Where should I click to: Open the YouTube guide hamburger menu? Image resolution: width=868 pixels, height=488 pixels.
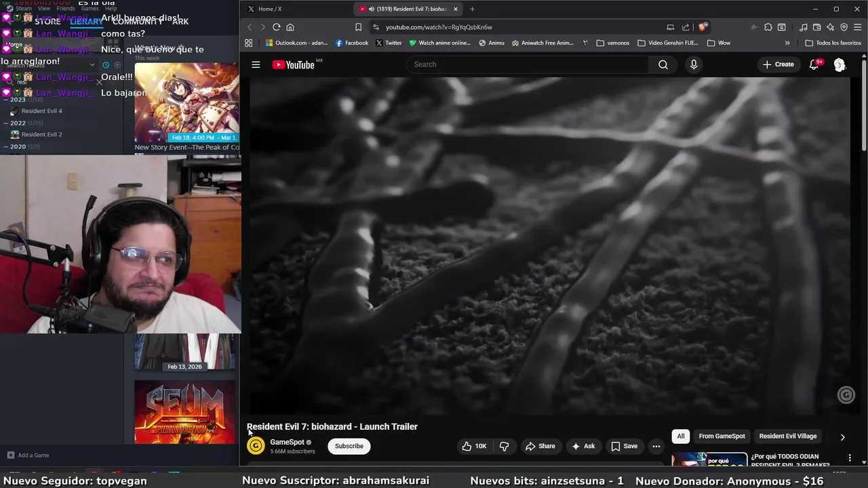256,64
